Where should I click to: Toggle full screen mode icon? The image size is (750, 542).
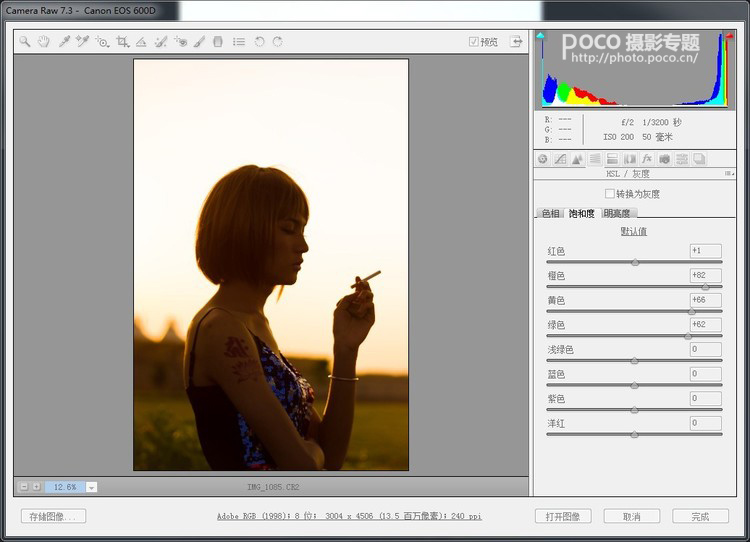click(516, 41)
